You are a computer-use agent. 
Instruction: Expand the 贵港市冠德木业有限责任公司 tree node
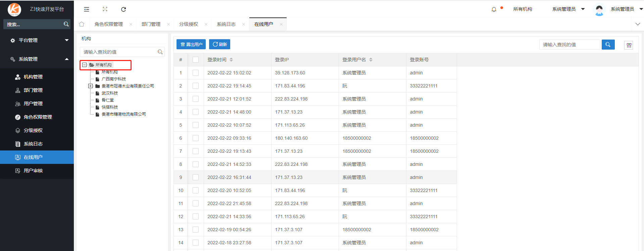tap(90, 86)
